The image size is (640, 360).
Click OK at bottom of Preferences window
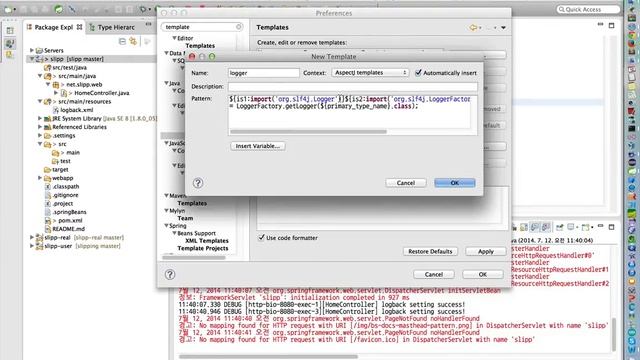click(482, 274)
